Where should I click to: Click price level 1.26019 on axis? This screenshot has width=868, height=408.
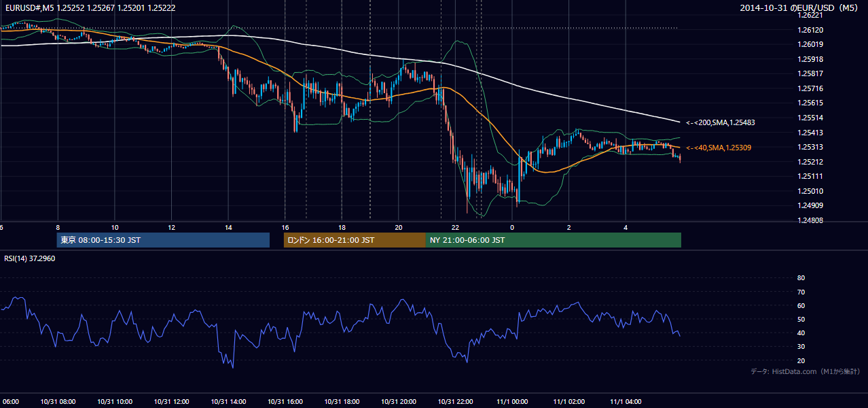[x=810, y=44]
